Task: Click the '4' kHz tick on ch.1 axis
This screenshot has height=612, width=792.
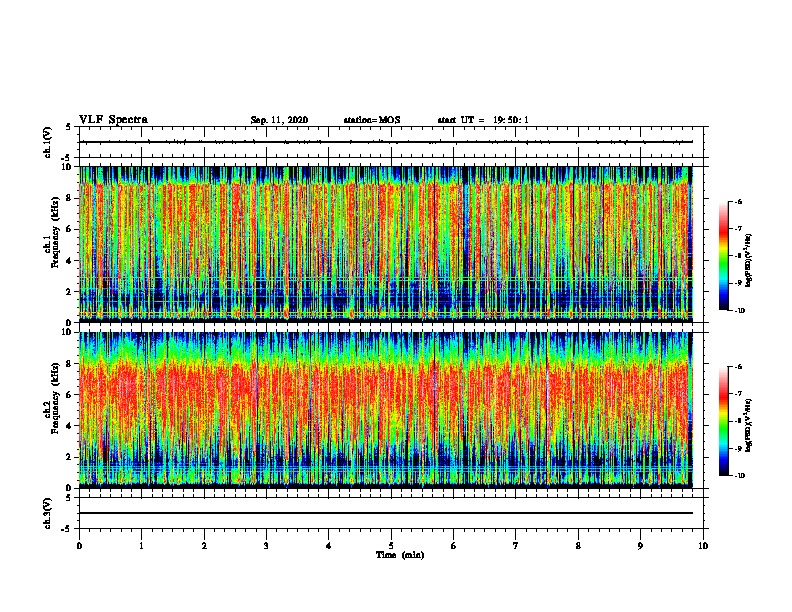Action: coord(70,261)
